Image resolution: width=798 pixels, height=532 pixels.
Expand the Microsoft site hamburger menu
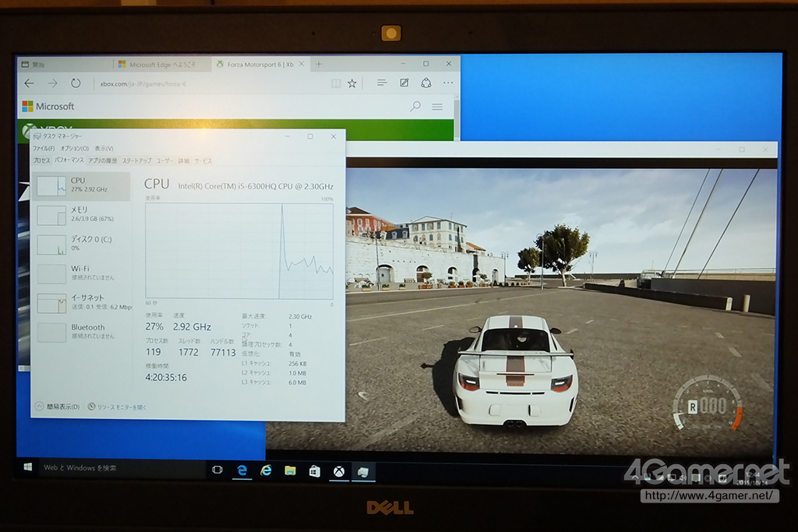[437, 106]
